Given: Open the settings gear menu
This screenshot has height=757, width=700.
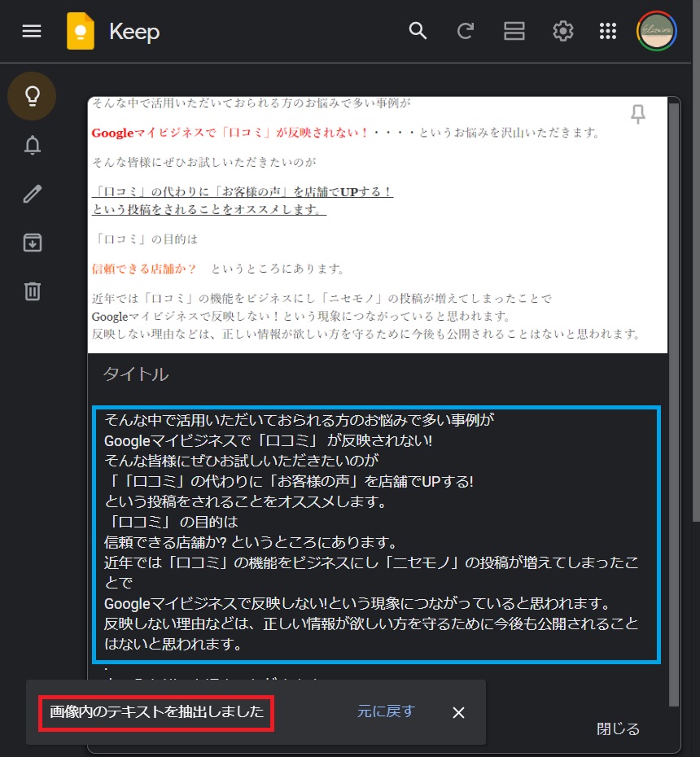Looking at the screenshot, I should pyautogui.click(x=562, y=31).
